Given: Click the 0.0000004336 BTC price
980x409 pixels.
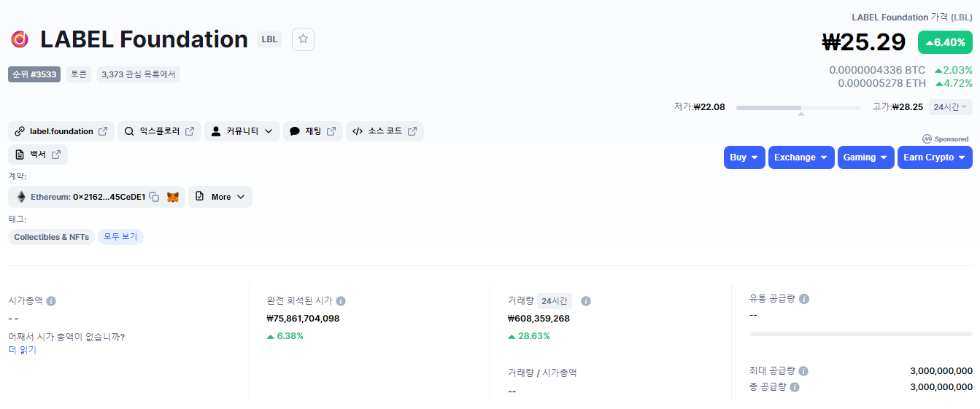Looking at the screenshot, I should [x=877, y=70].
